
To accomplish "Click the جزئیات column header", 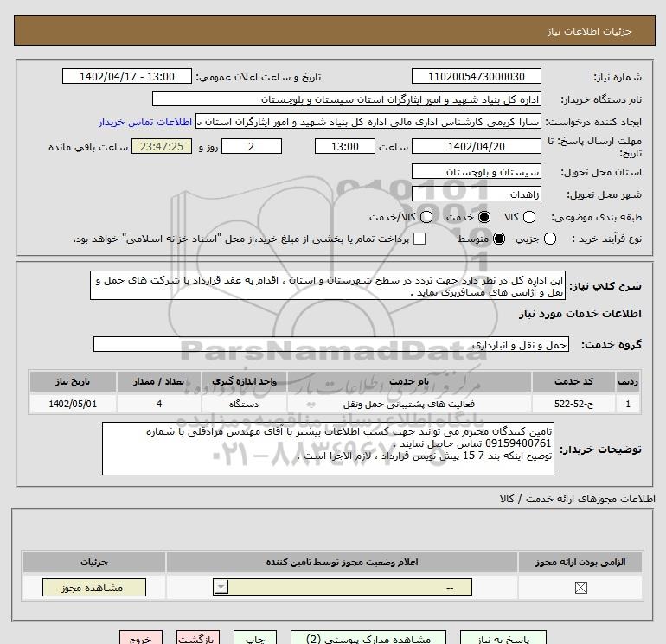I will tap(94, 562).
